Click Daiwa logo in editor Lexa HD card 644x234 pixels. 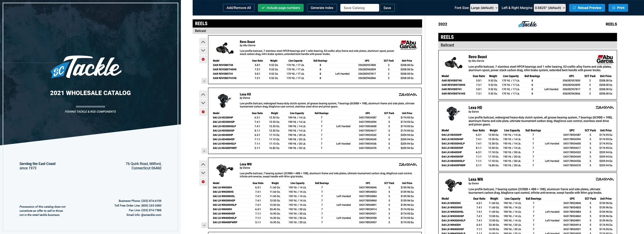[x=408, y=94]
